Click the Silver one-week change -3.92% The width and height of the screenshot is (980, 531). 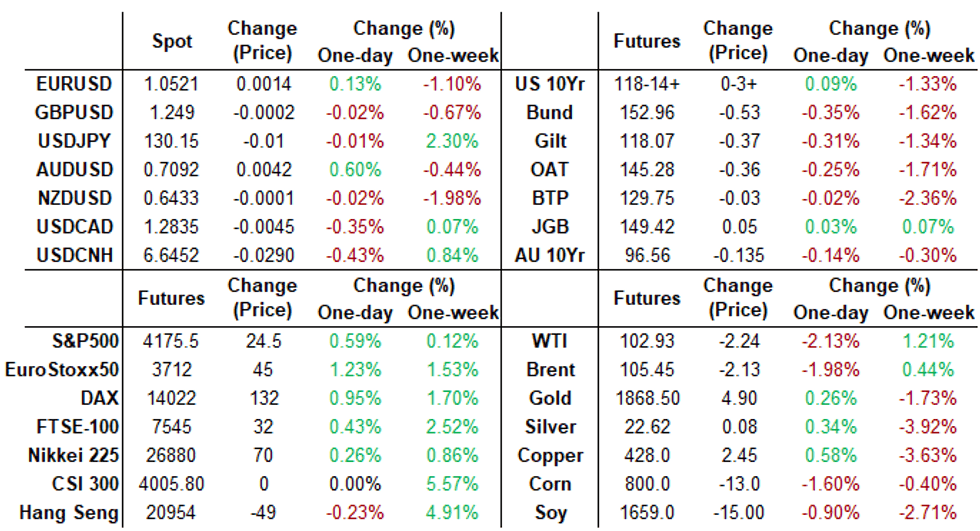point(929,427)
